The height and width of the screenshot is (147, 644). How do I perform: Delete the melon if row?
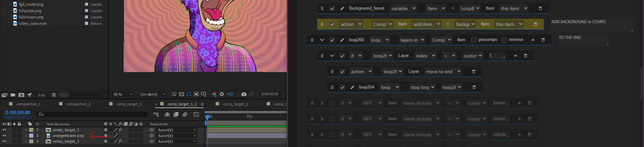click(529, 119)
